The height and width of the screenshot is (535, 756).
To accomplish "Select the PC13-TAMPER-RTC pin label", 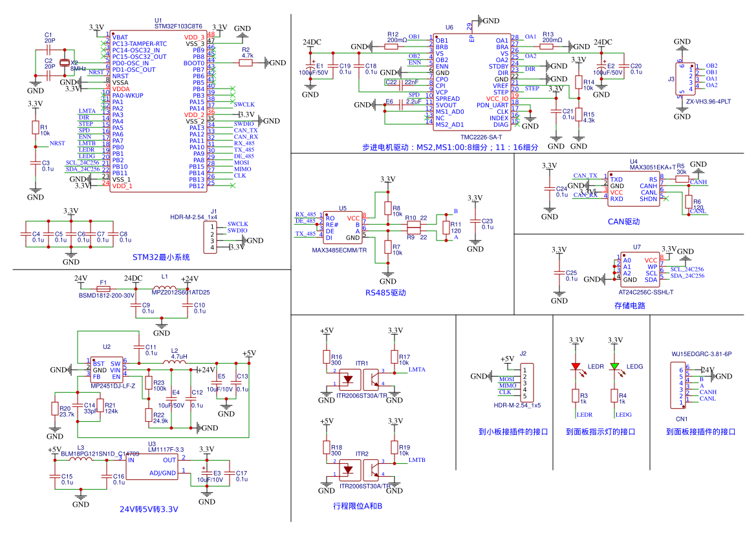I will [139, 44].
